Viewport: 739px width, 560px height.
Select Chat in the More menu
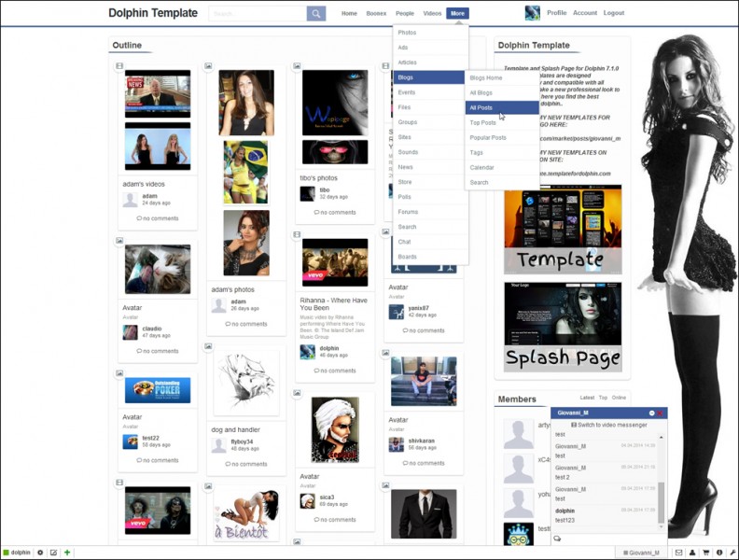click(430, 242)
